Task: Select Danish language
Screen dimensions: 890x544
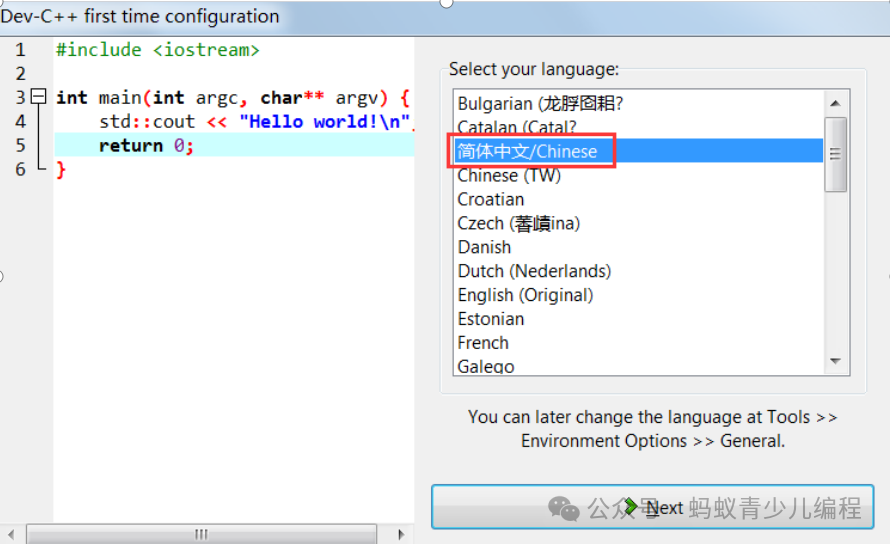Action: pyautogui.click(x=639, y=247)
